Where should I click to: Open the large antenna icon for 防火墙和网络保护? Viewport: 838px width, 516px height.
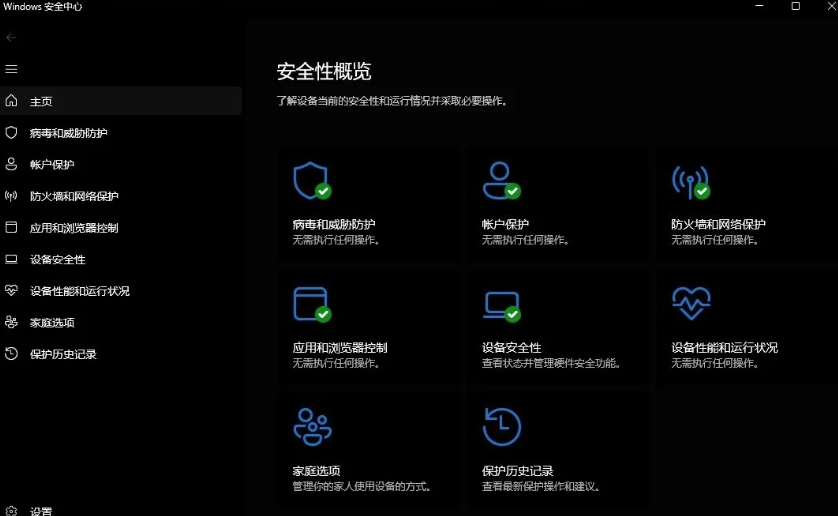[x=691, y=182]
